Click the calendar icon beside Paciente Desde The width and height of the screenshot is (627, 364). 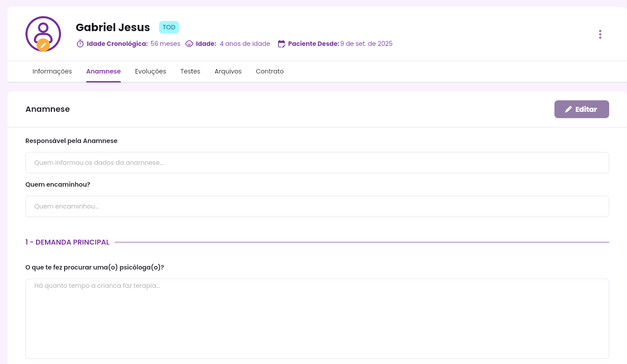[x=281, y=44]
